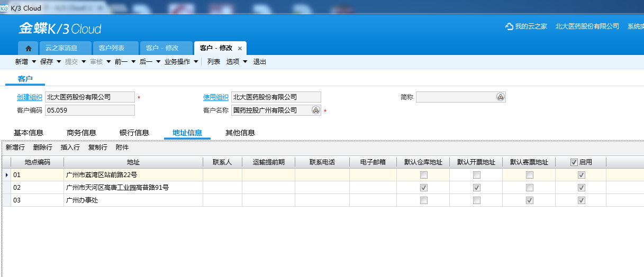The height and width of the screenshot is (277, 644).
Task: Click 新增行 to add a row
Action: pyautogui.click(x=15, y=147)
